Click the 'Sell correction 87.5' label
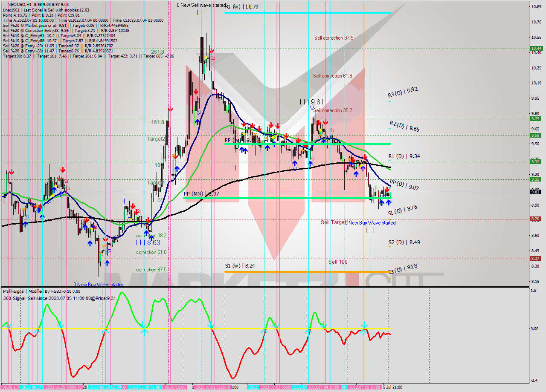 334,38
